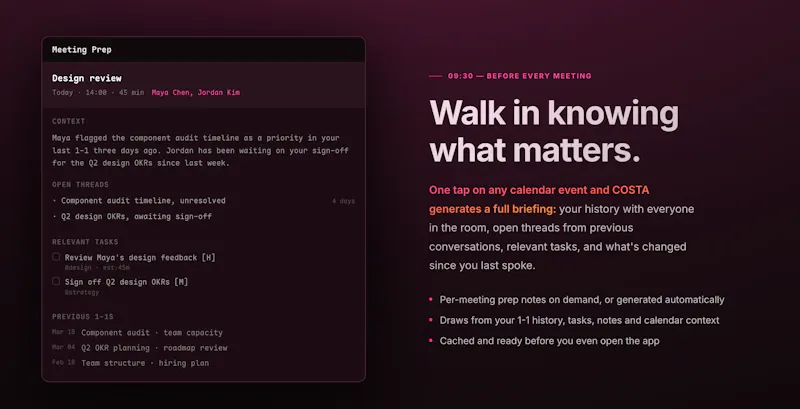Open the Design review meeting header
Viewport: 800px width, 409px height.
(204, 85)
